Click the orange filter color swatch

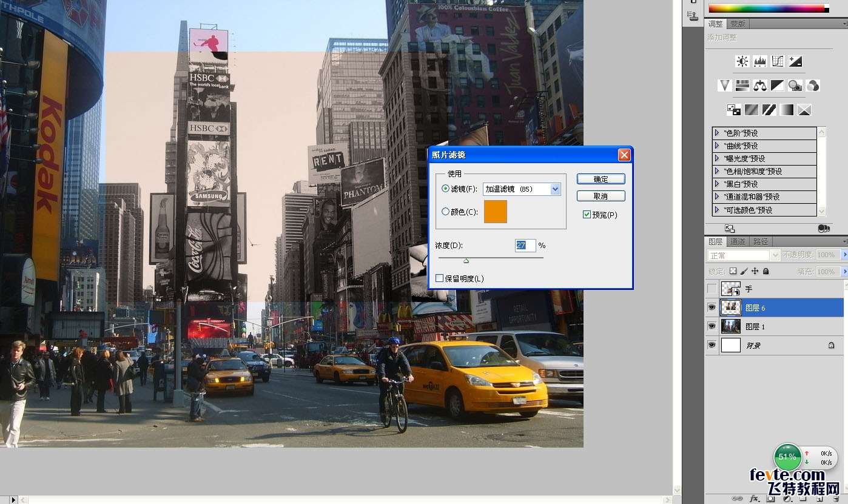coord(495,212)
